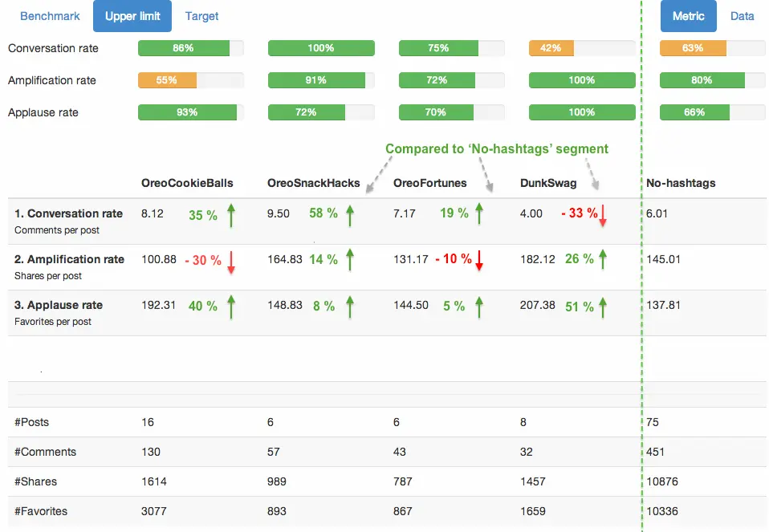Image resolution: width=769 pixels, height=532 pixels.
Task: Click the green up arrow beside 14 %
Action: coord(350,260)
